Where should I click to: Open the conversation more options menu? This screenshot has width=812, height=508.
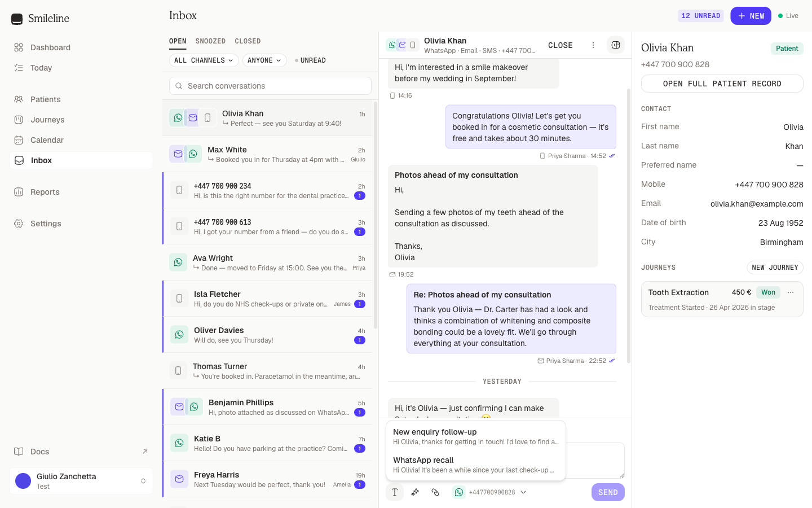click(593, 45)
